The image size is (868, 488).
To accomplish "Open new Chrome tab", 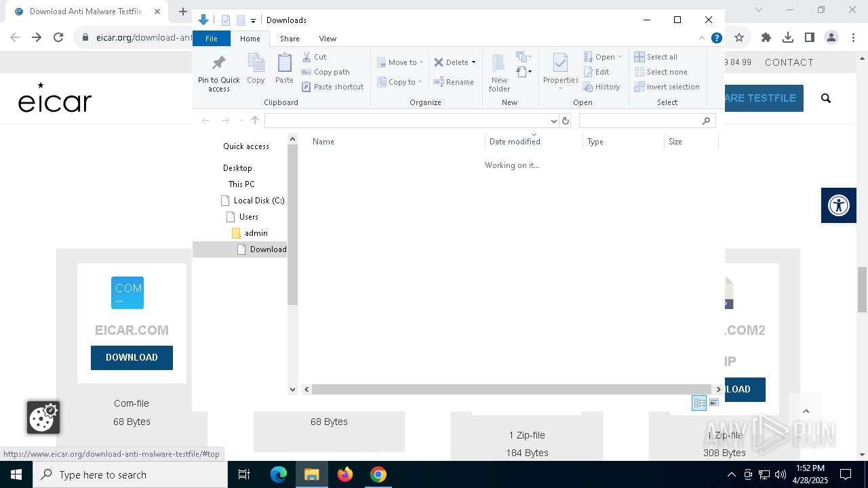I will pos(182,12).
